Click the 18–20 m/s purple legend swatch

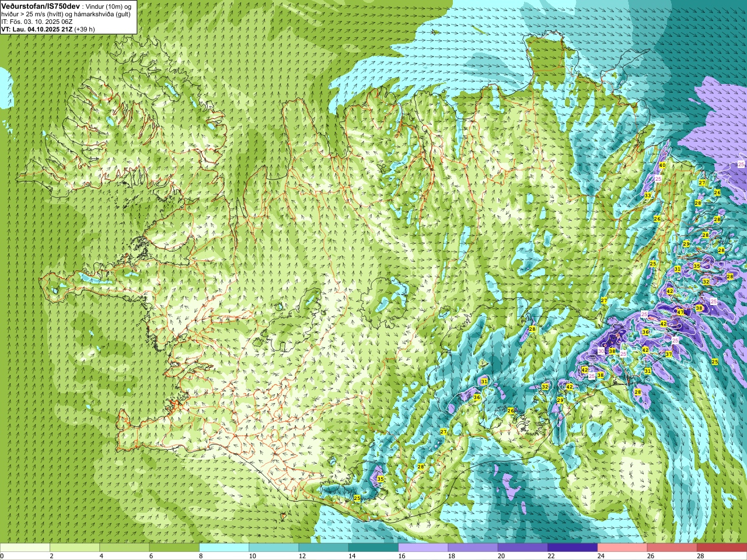(x=473, y=548)
